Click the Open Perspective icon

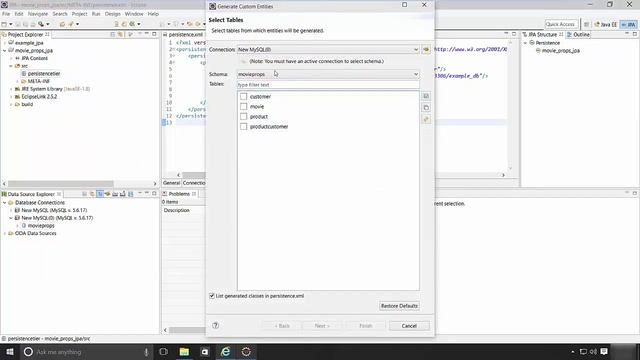tap(586, 24)
